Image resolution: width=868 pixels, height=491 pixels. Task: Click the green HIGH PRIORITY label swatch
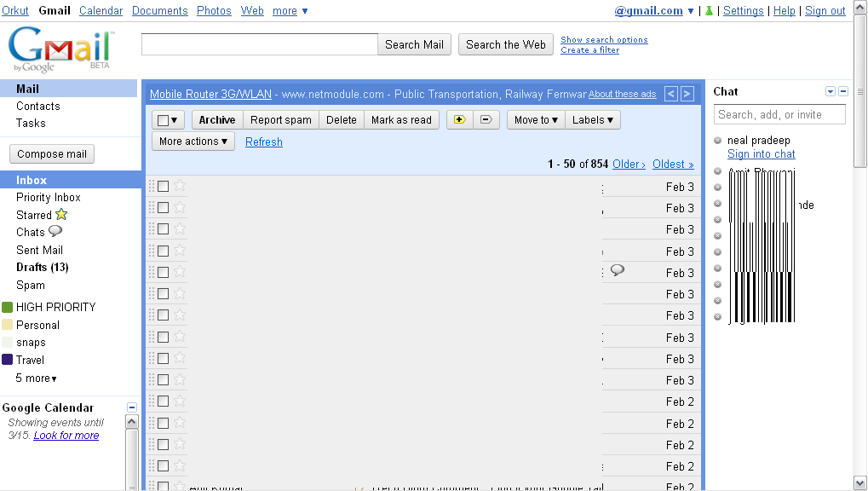coord(8,307)
